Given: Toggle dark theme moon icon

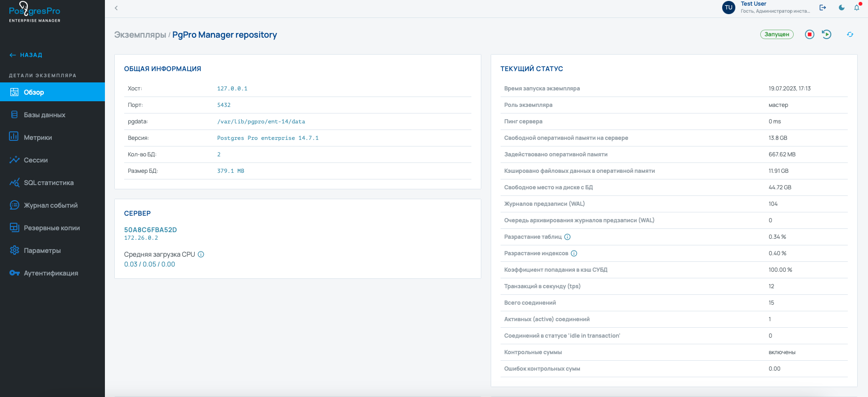Looking at the screenshot, I should (x=842, y=8).
